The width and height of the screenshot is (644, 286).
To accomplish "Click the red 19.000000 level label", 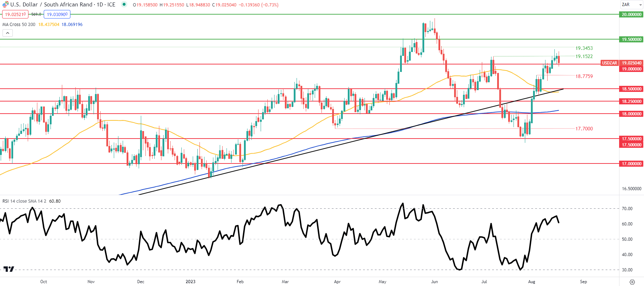I will pyautogui.click(x=631, y=69).
